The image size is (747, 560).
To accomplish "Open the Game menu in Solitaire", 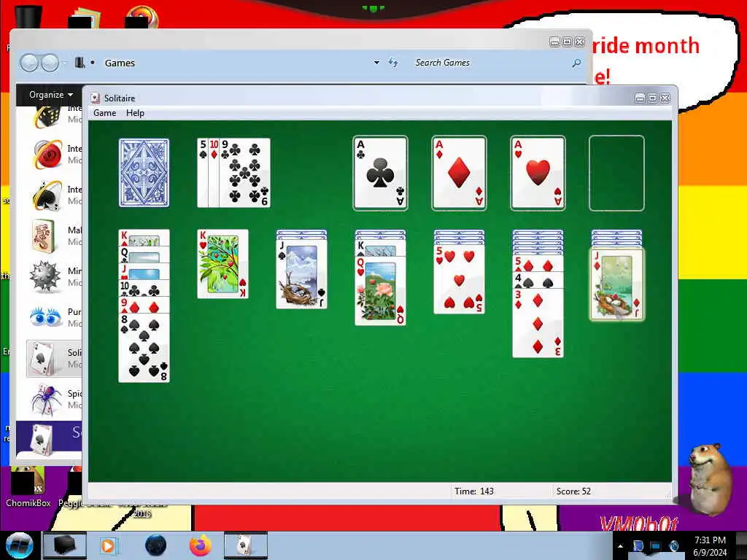I will coord(104,113).
